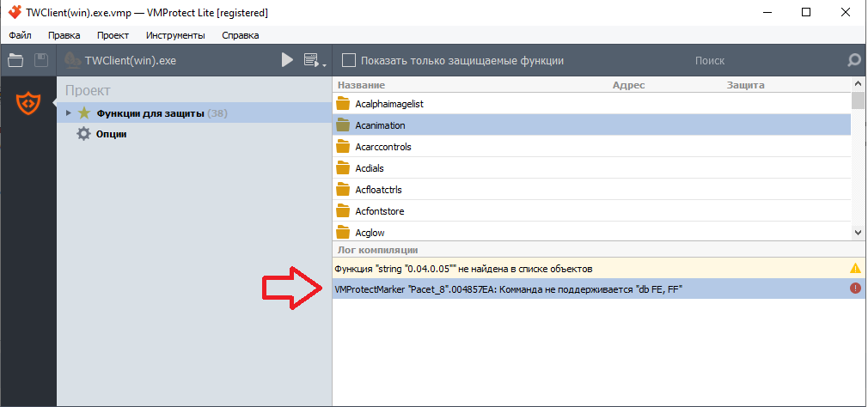Click the red error circle icon in log
The width and height of the screenshot is (868, 407).
[x=855, y=289]
